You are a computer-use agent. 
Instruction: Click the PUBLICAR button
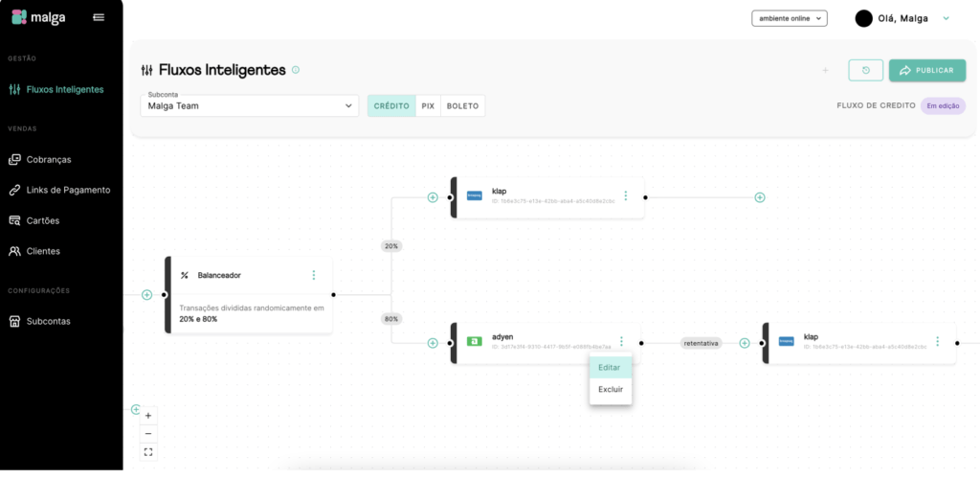click(926, 70)
